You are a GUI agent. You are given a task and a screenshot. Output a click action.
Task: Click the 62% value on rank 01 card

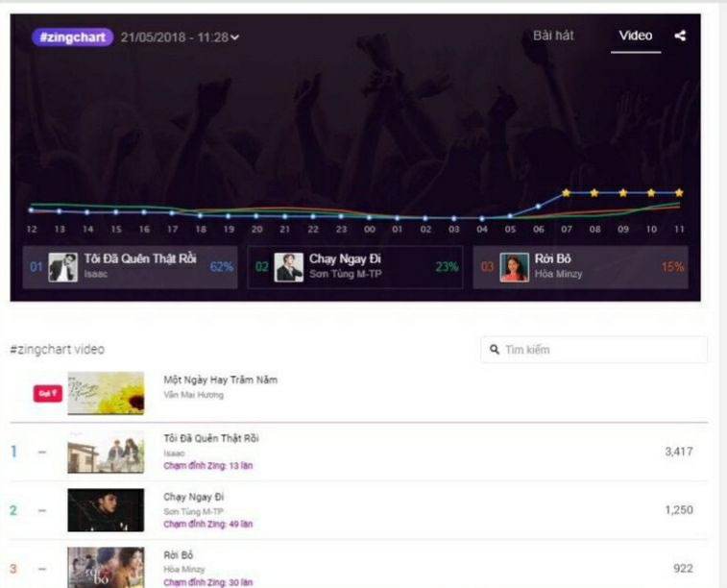click(x=222, y=267)
